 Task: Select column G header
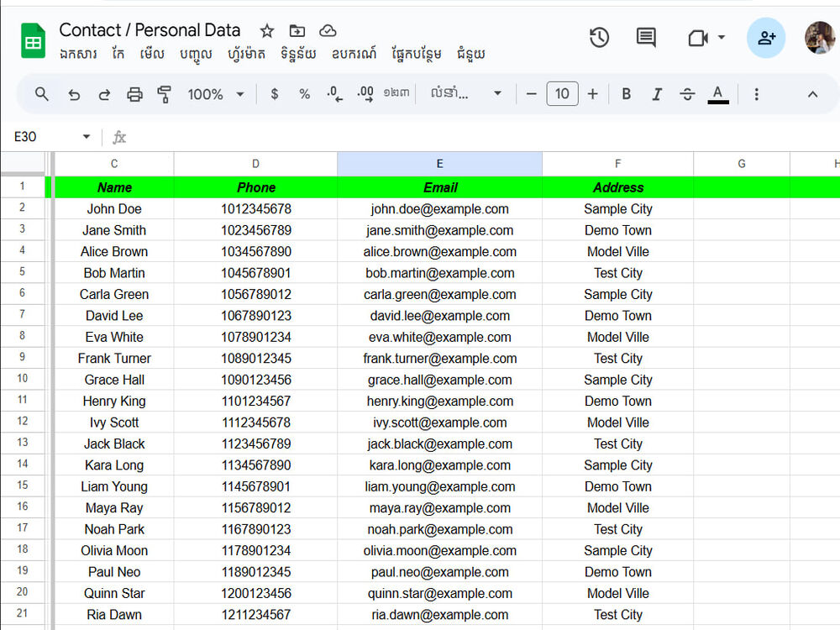742,164
